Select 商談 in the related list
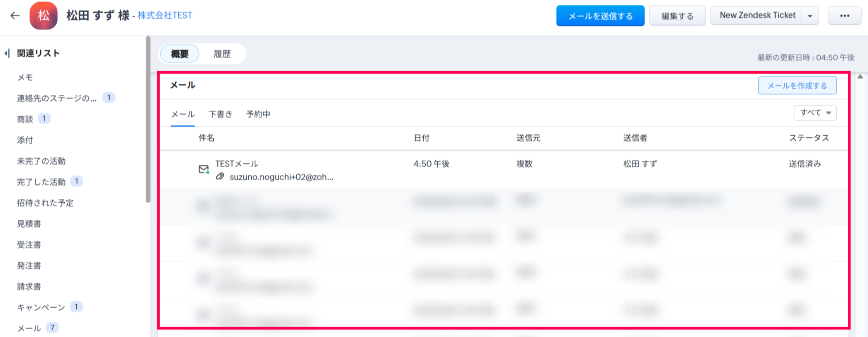The height and width of the screenshot is (337, 868). (x=25, y=119)
